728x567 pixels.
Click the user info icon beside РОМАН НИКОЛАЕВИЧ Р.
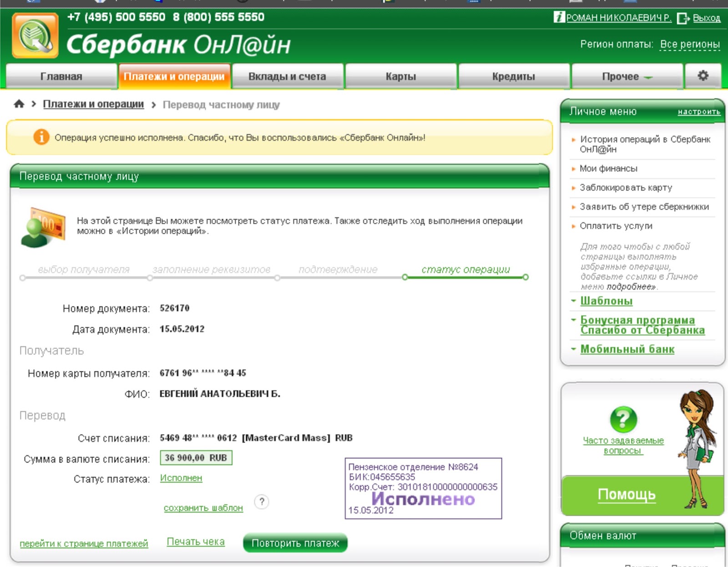tap(559, 17)
